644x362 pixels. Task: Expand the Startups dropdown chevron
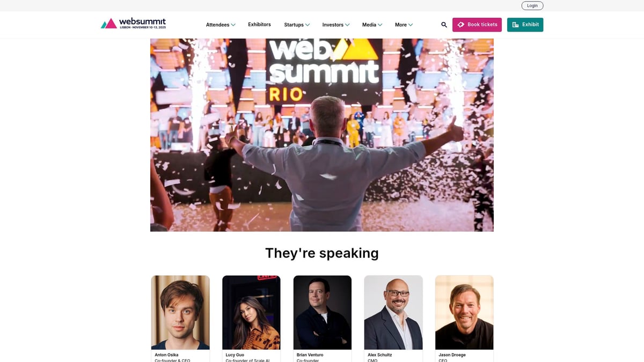(308, 25)
